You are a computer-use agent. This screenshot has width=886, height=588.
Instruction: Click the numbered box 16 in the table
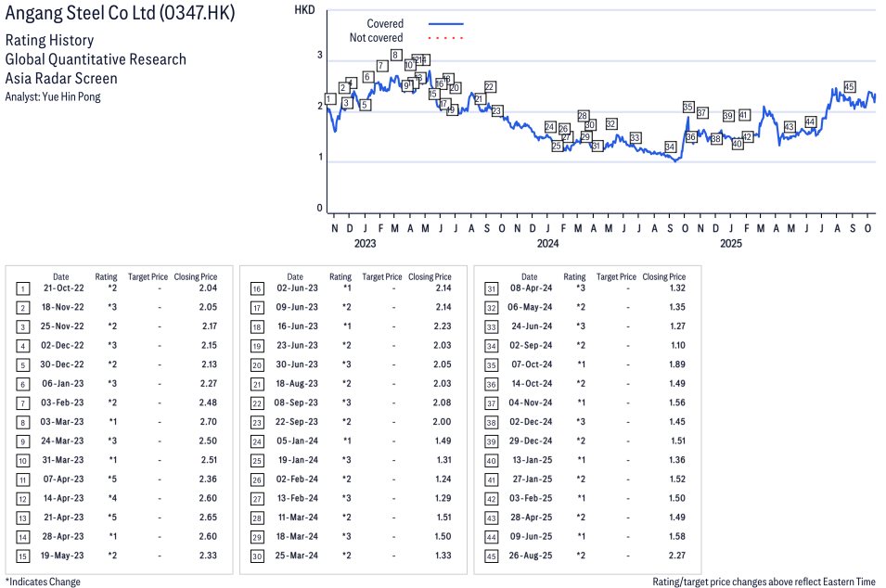[x=257, y=288]
